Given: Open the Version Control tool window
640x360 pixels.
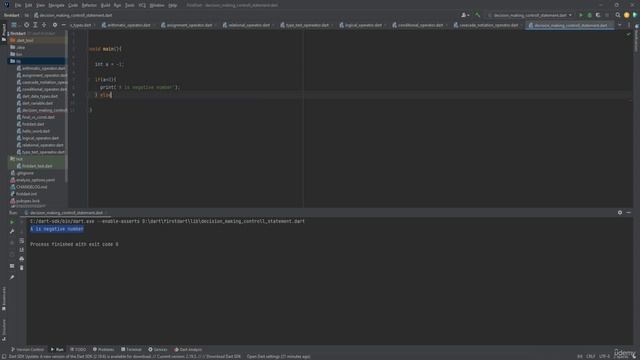Looking at the screenshot, I should [x=27, y=349].
